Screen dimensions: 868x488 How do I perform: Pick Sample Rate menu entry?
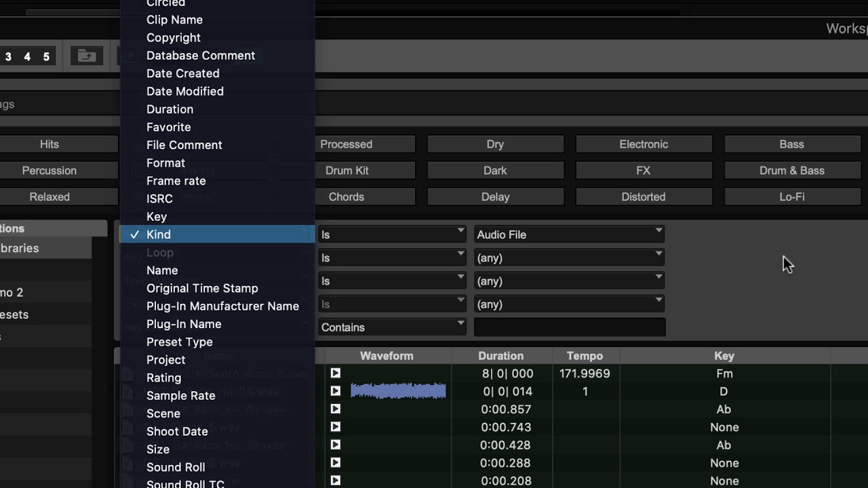pyautogui.click(x=217, y=396)
